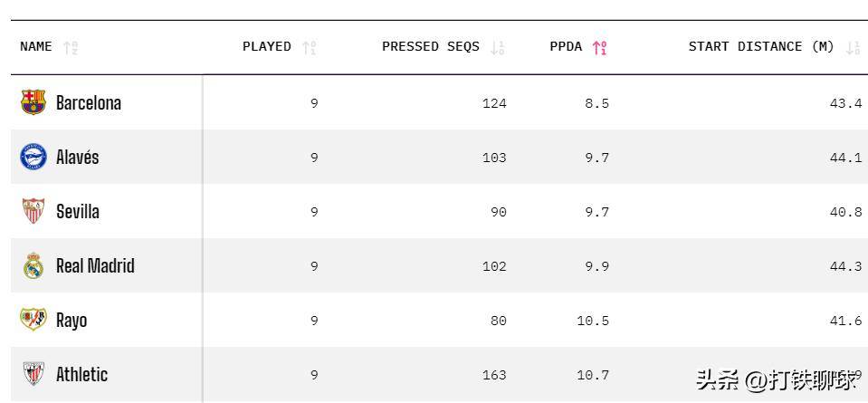868x403 pixels.
Task: Sort by Pressed Seqs using sort arrows
Action: (x=497, y=47)
